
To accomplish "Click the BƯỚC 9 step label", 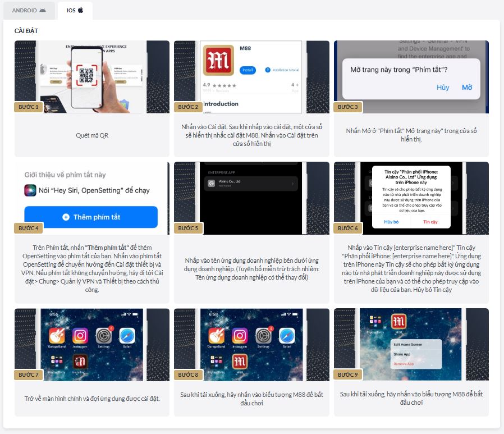I will click(x=348, y=374).
